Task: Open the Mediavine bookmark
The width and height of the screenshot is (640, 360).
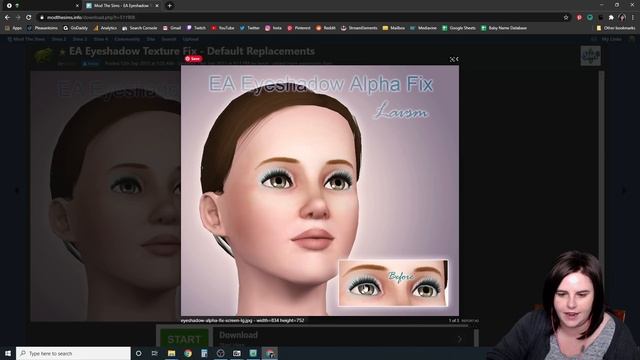Action: point(423,28)
